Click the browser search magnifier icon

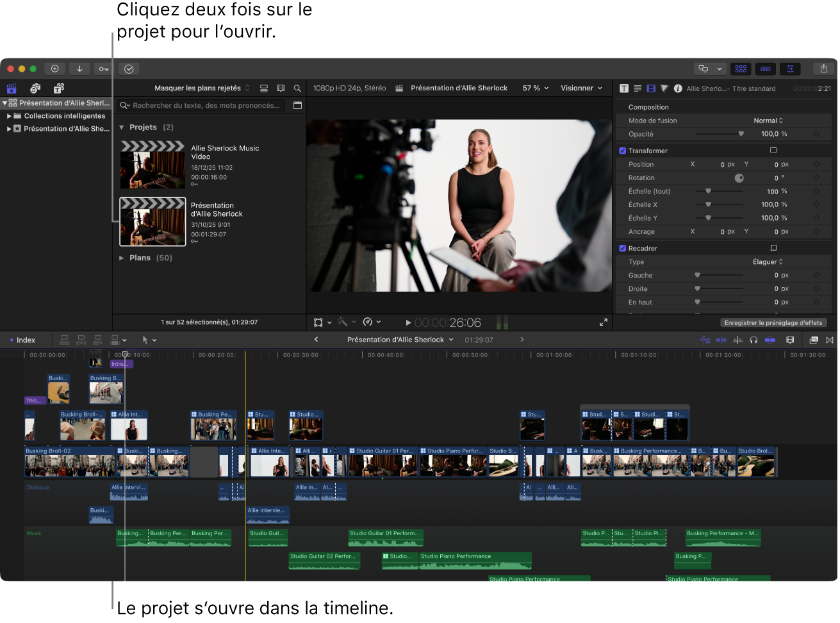(297, 88)
